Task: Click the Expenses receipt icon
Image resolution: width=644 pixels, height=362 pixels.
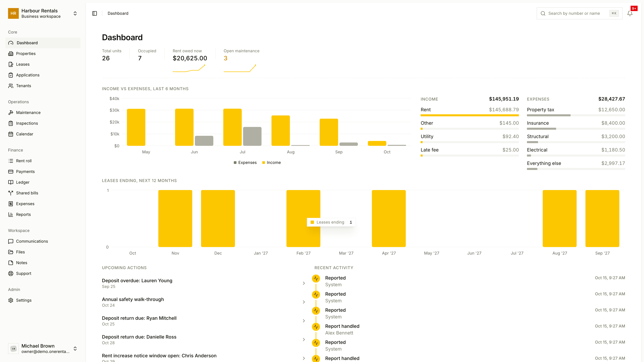Action: [11, 204]
